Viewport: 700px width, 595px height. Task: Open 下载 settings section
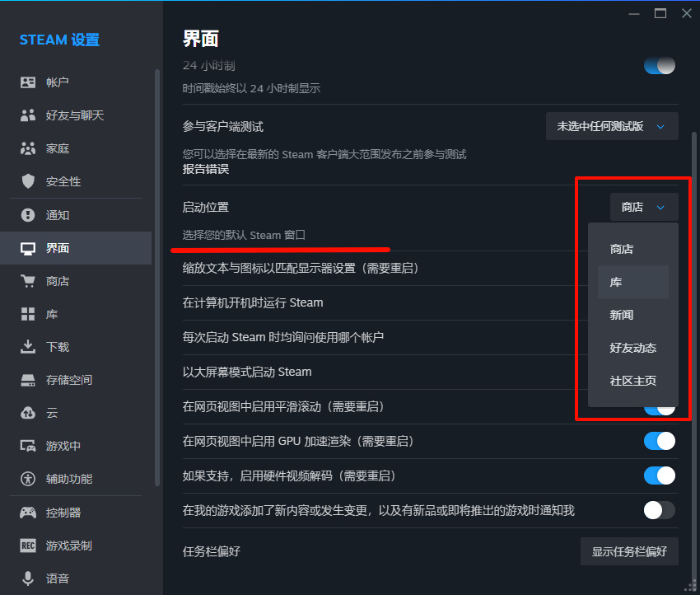[76, 347]
